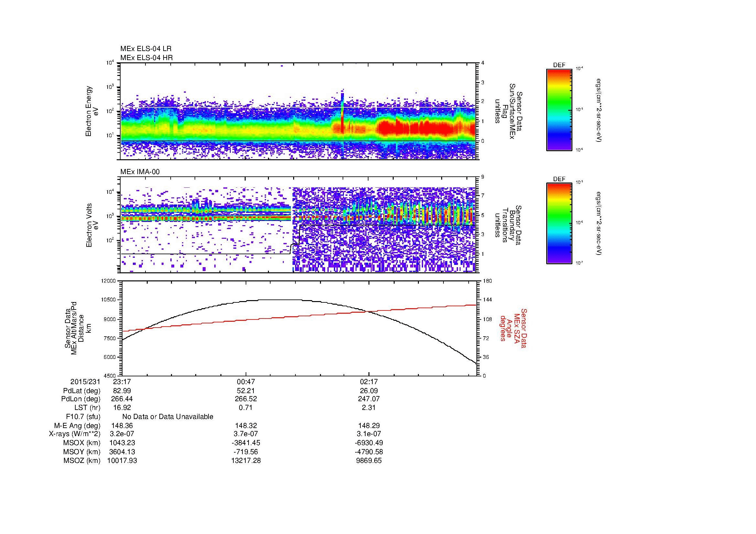Click the 'Sun/Surface/MEx Flag' axis label
756x534 pixels.
click(x=509, y=111)
